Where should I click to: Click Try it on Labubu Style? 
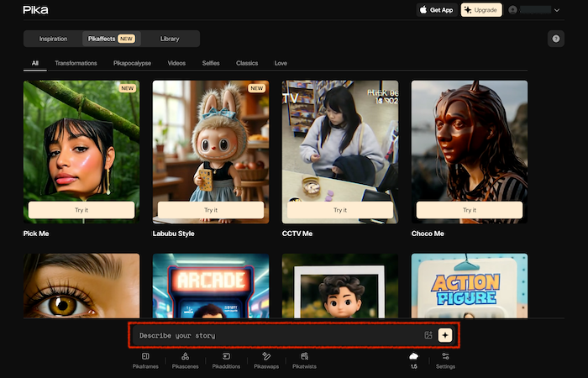click(210, 210)
